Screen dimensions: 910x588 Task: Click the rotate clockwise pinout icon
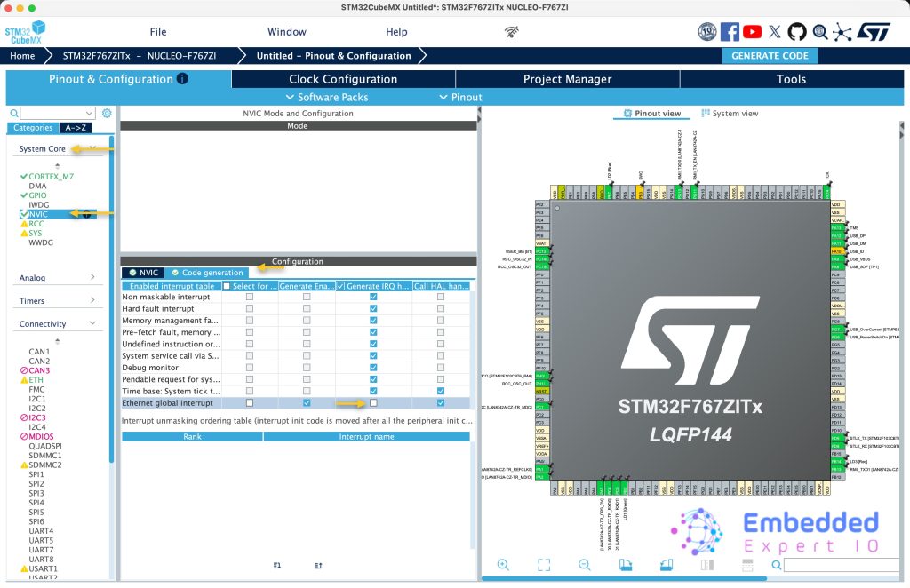click(x=626, y=565)
